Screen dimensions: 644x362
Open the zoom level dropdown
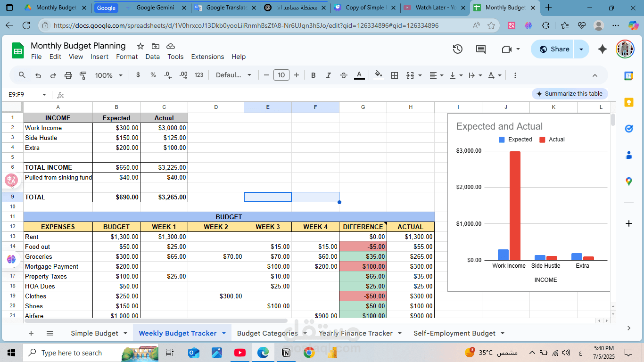tap(108, 75)
